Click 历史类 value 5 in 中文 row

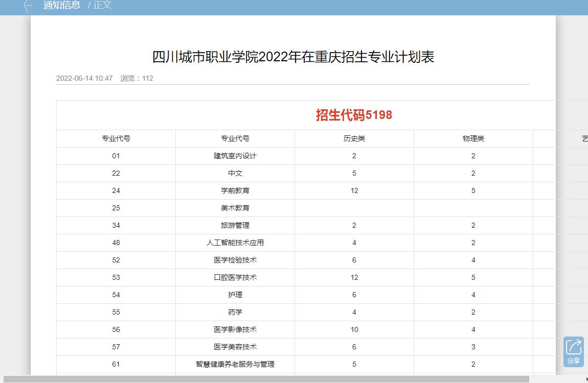click(x=354, y=173)
